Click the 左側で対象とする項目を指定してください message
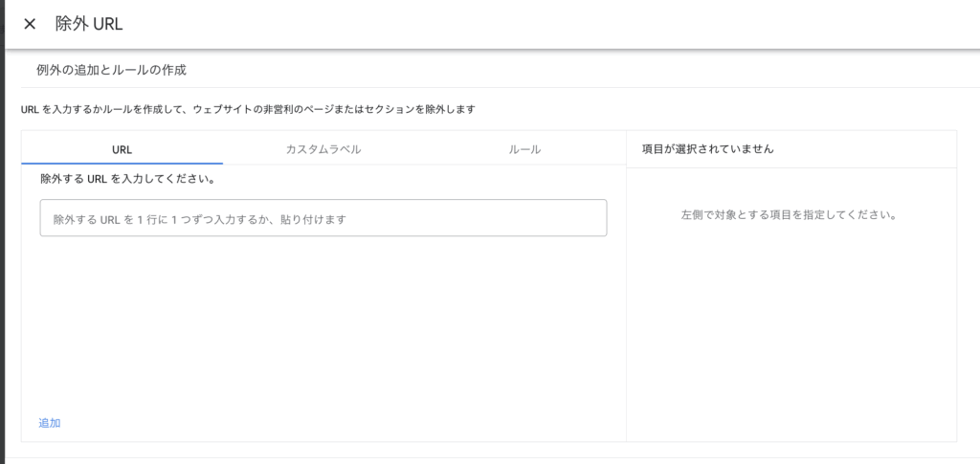Viewport: 980px width, 464px height. click(x=791, y=215)
